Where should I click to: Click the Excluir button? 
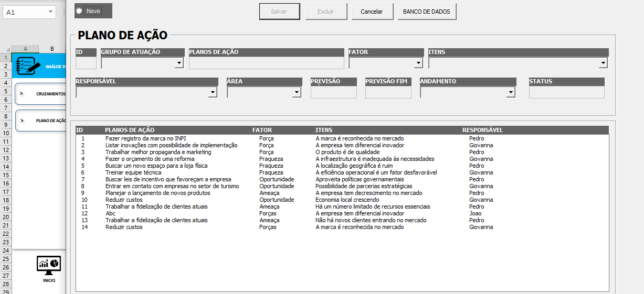(325, 12)
